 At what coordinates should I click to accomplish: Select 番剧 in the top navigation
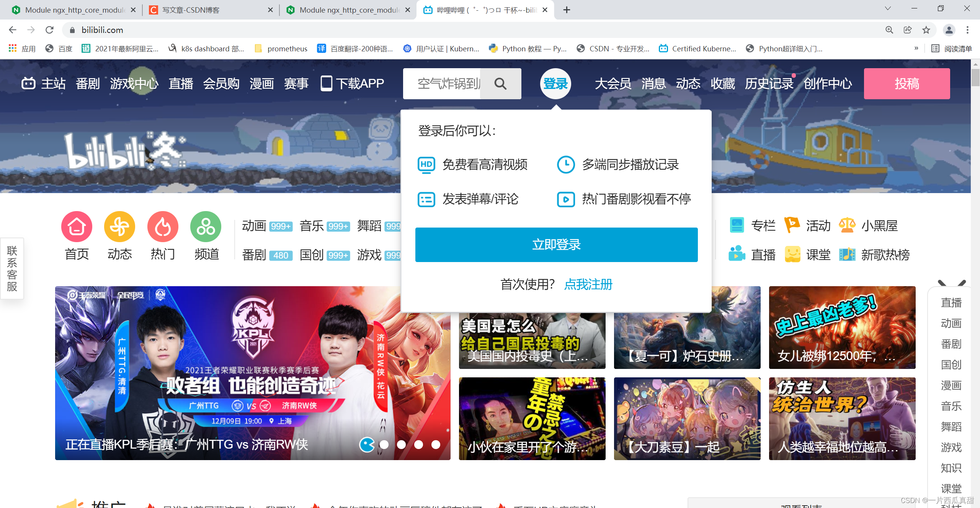(88, 83)
